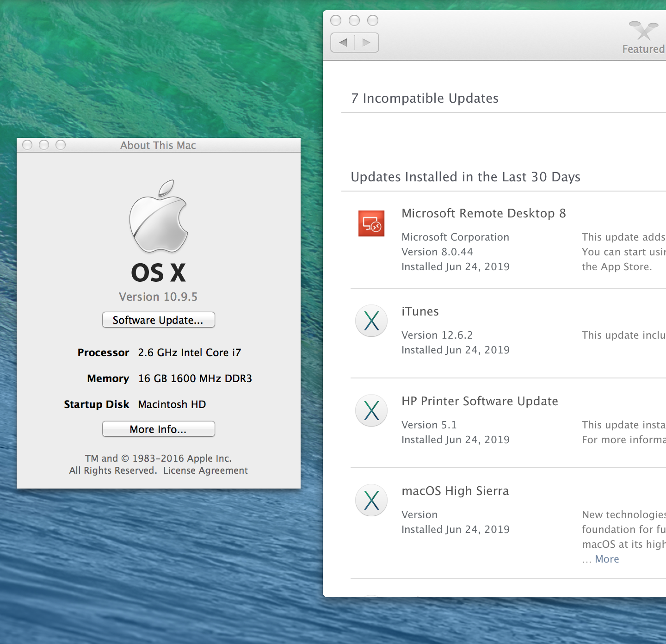Select the iTunes update title
666x644 pixels.
coord(420,311)
